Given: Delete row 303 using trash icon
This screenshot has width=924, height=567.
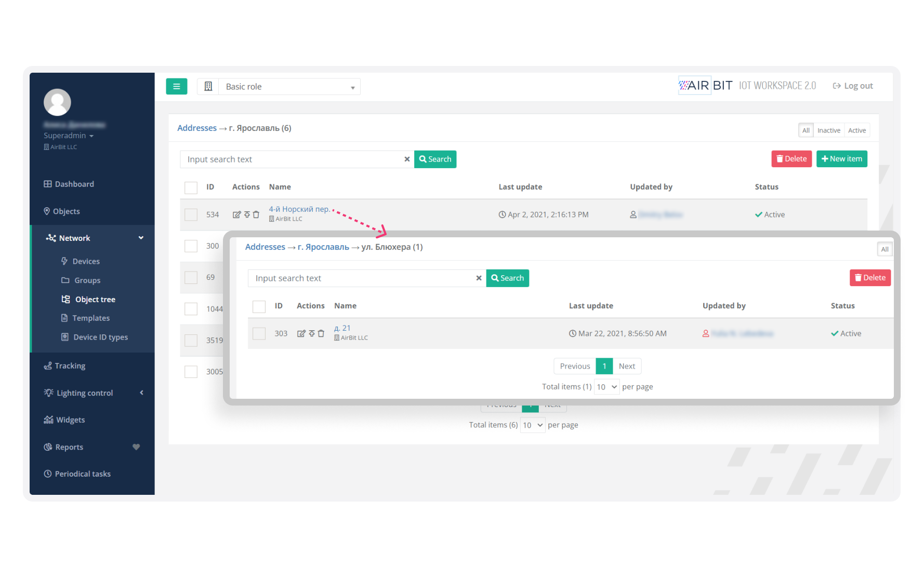Looking at the screenshot, I should [321, 333].
